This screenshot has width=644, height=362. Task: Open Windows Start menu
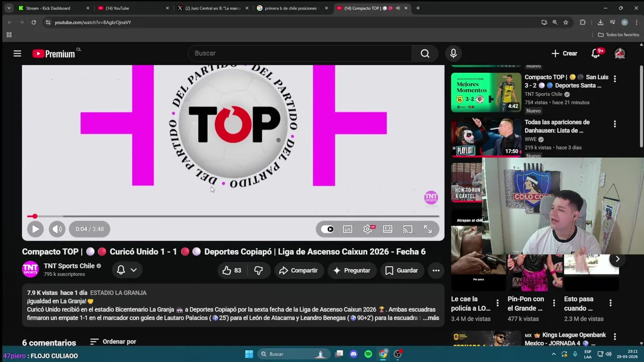point(249,354)
